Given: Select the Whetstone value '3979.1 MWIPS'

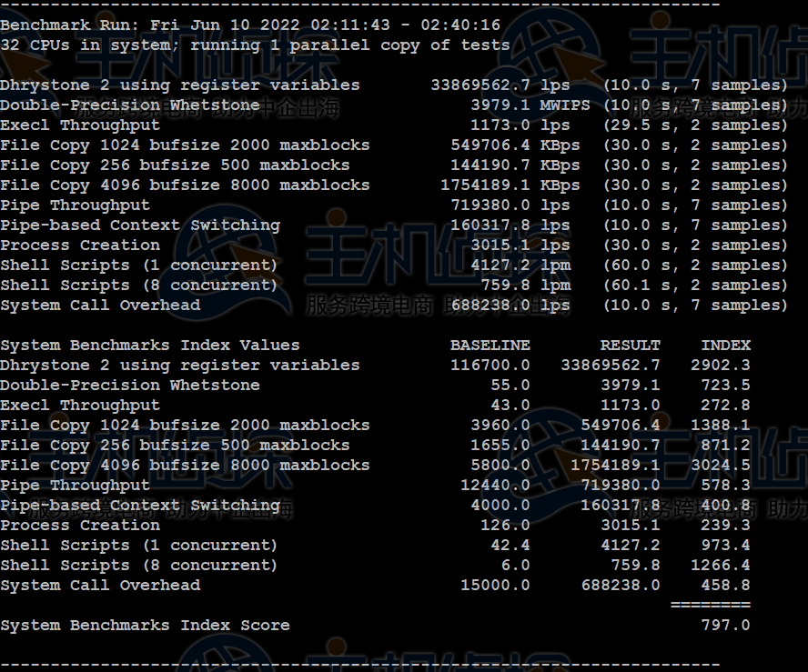Looking at the screenshot, I should 530,105.
